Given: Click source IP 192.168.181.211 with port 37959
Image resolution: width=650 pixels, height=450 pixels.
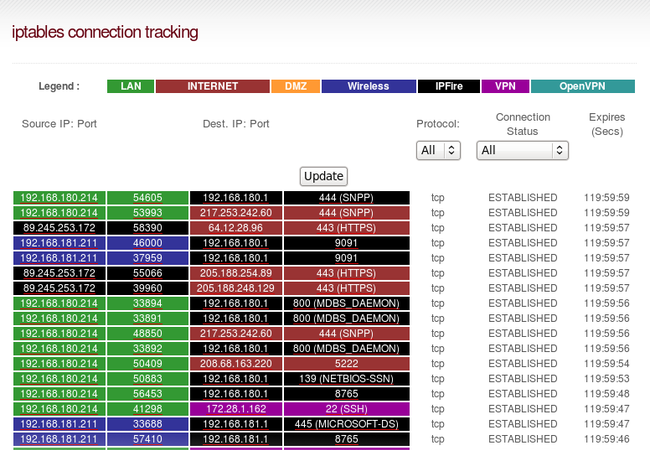Looking at the screenshot, I should pos(59,258).
